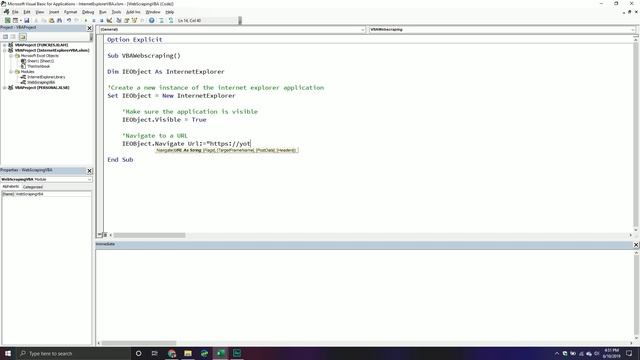This screenshot has height=360, width=640.
Task: Collapse VBAProject (InternetExplorerVBA.xlsm) node
Action: [4, 50]
